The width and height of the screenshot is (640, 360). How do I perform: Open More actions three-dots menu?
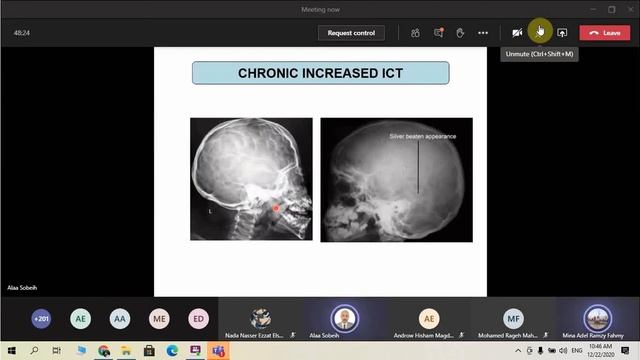(483, 33)
